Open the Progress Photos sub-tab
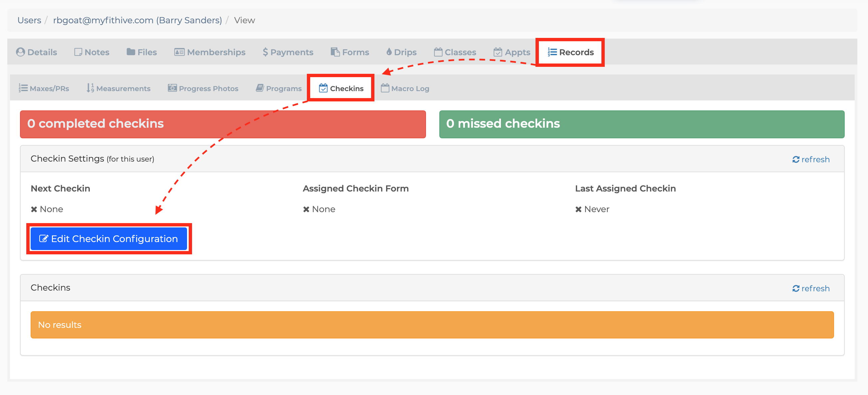This screenshot has width=868, height=395. [203, 88]
